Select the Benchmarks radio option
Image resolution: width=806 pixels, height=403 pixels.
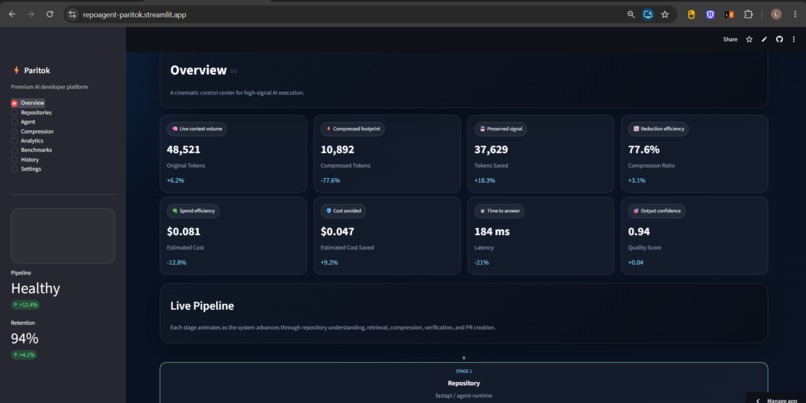pyautogui.click(x=31, y=150)
